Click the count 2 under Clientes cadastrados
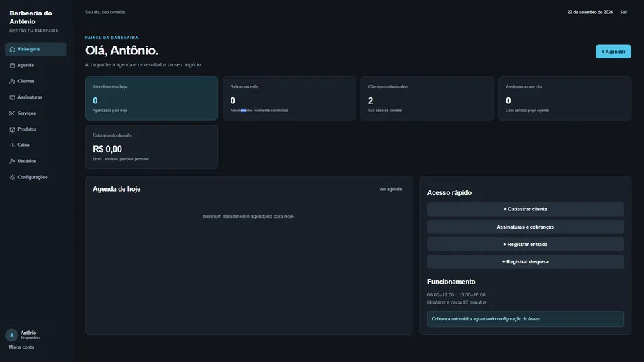The height and width of the screenshot is (362, 644). 370,101
